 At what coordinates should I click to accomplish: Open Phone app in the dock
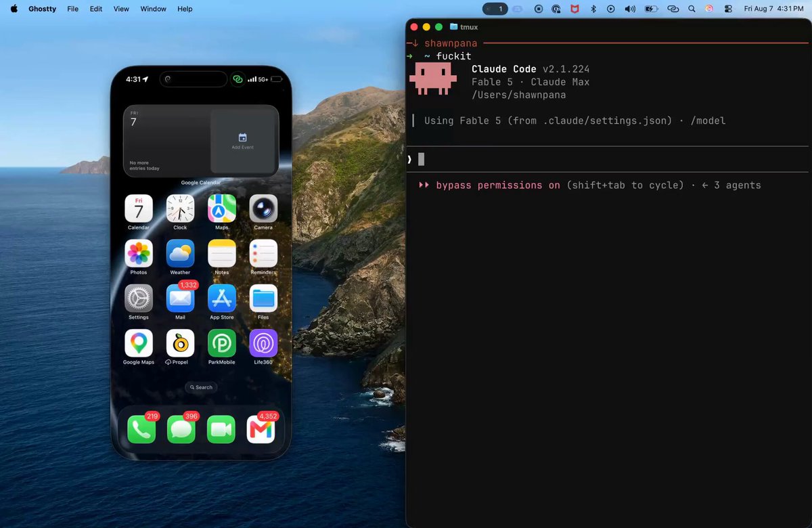click(141, 430)
